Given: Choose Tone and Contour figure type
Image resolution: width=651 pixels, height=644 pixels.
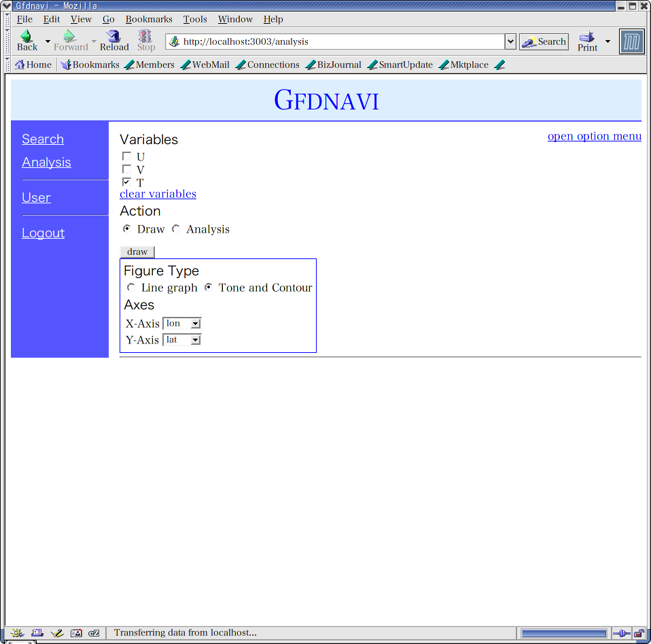Looking at the screenshot, I should point(209,287).
